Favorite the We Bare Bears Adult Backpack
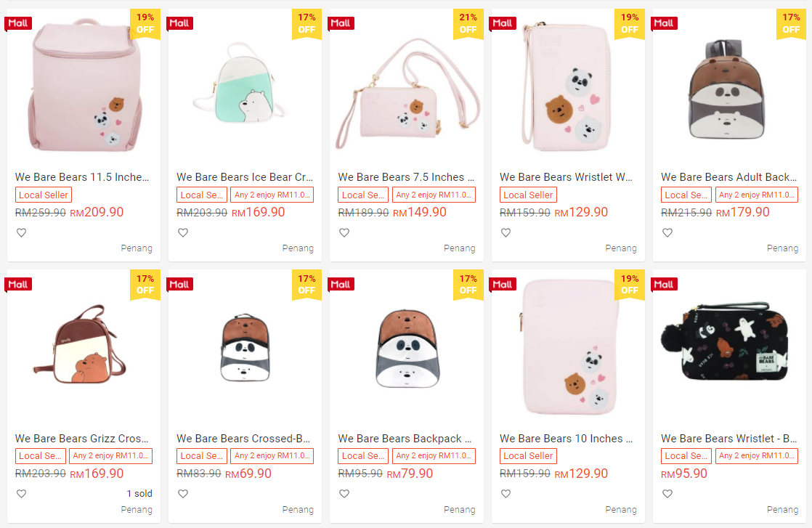This screenshot has width=812, height=528. point(667,233)
